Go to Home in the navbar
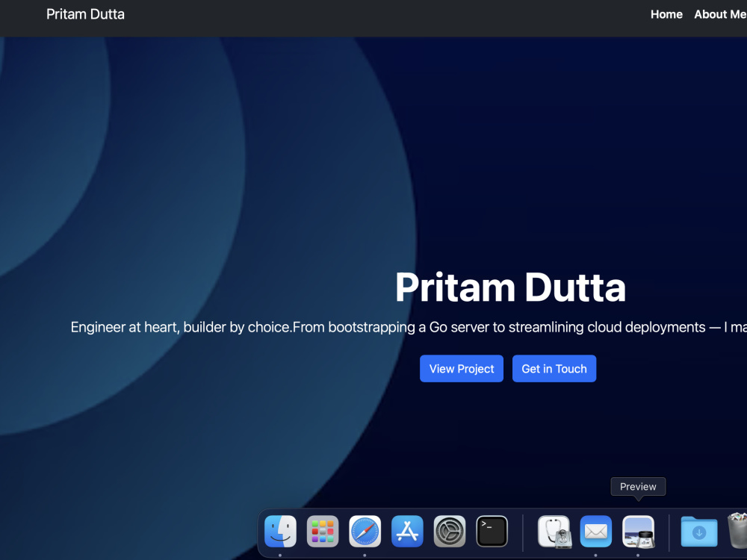The image size is (747, 560). click(x=666, y=14)
